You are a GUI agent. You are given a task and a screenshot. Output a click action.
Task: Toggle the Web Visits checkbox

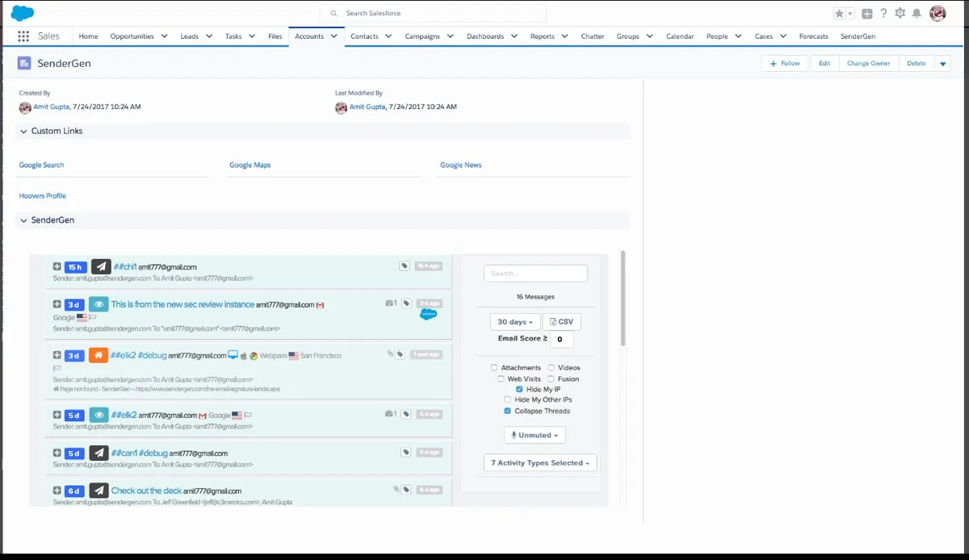(501, 378)
